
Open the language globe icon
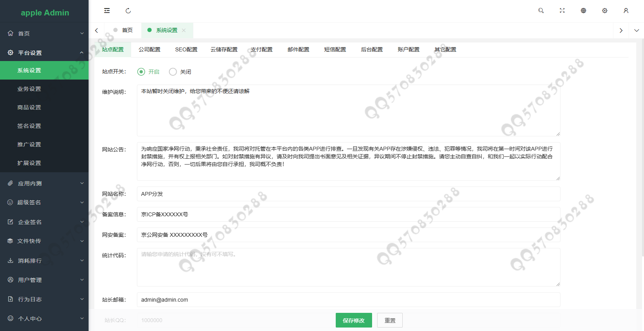[x=583, y=11]
